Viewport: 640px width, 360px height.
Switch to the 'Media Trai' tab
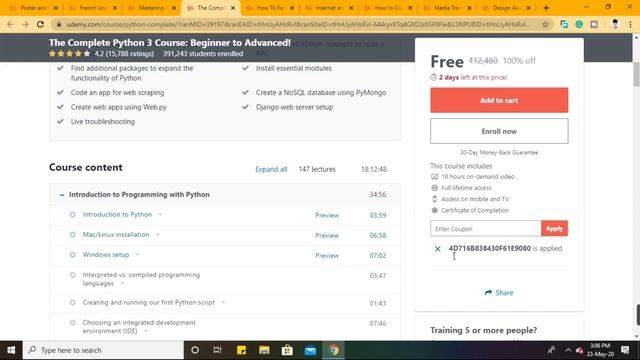pos(447,8)
